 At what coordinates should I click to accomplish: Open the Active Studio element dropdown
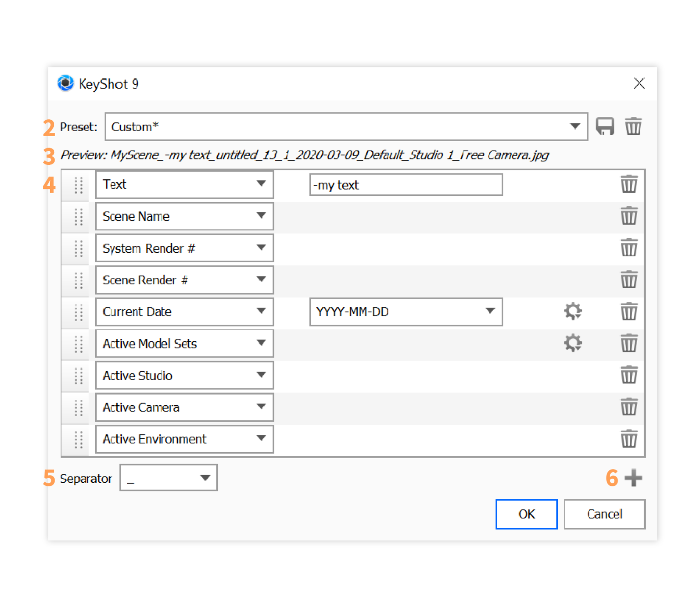pos(261,375)
